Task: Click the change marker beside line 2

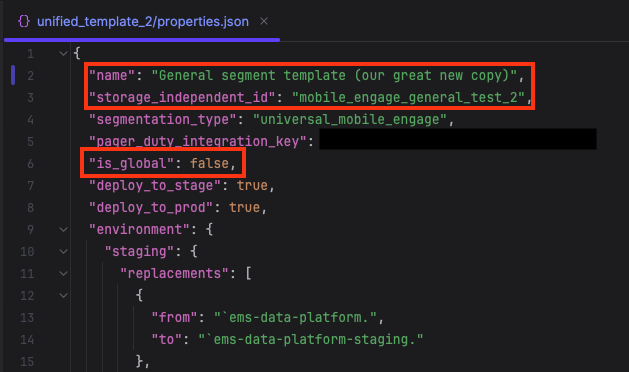Action: (x=13, y=75)
